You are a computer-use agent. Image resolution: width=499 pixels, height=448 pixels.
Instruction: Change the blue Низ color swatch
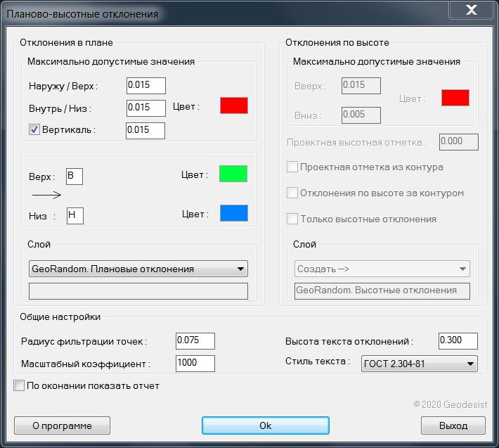click(233, 213)
